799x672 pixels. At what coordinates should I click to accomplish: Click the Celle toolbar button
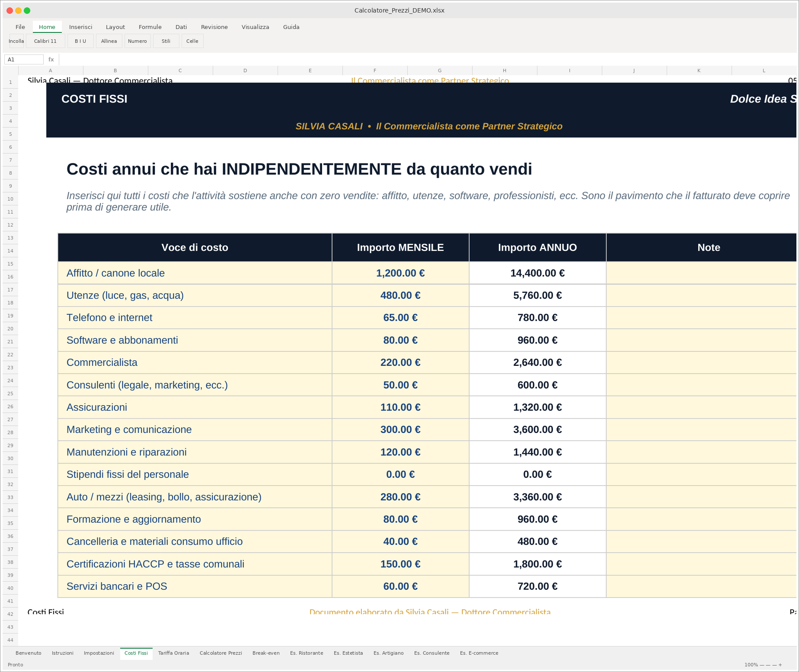coord(192,41)
